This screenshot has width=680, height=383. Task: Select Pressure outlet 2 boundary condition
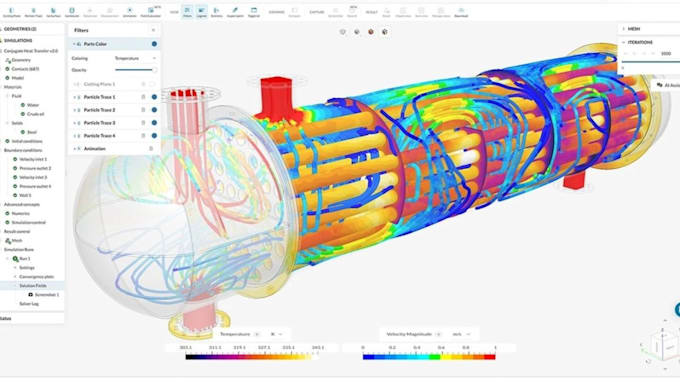[x=35, y=168]
